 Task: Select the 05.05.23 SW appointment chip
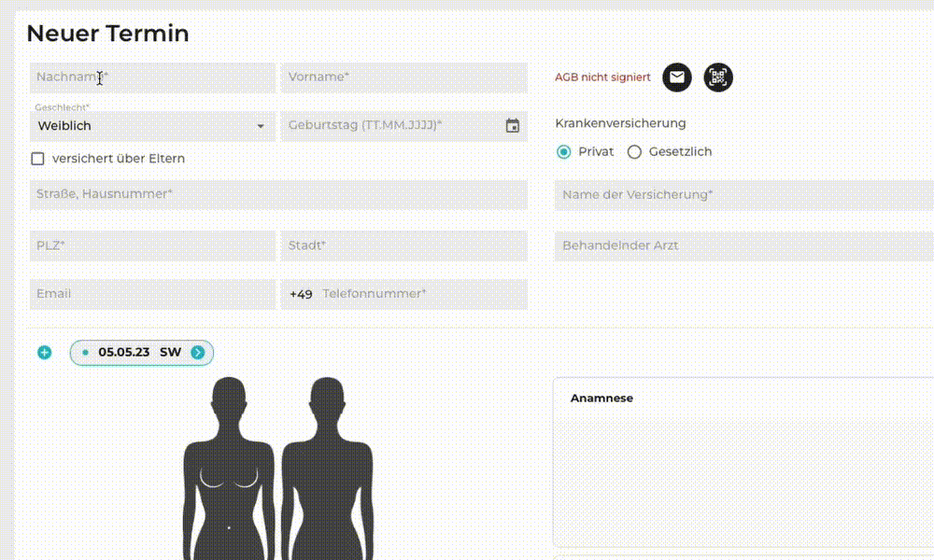(142, 353)
